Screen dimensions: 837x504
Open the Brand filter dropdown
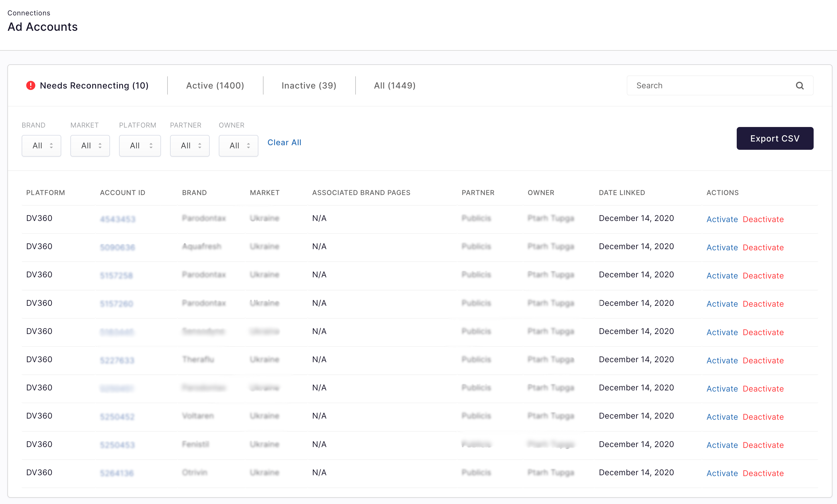41,146
